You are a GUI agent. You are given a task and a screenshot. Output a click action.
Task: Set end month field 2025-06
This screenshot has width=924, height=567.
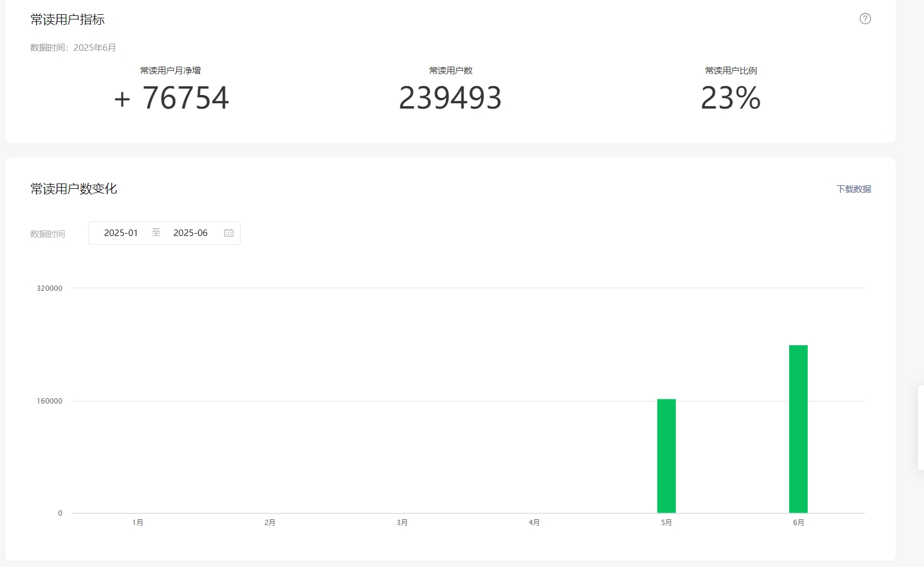click(x=190, y=233)
